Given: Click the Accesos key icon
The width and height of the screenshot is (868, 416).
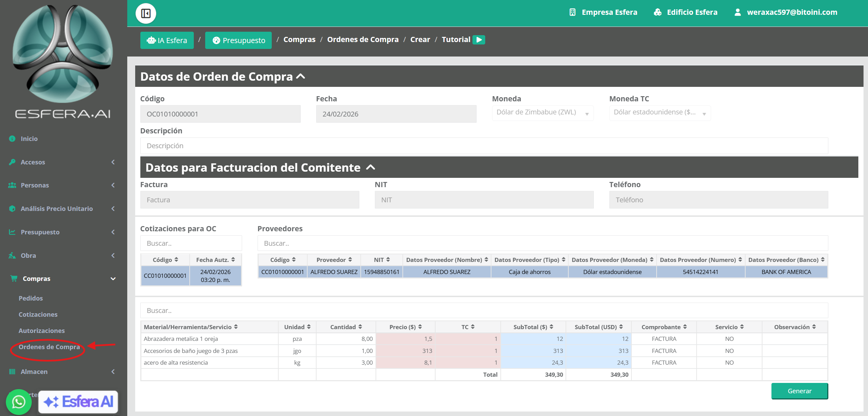Looking at the screenshot, I should pyautogui.click(x=12, y=162).
